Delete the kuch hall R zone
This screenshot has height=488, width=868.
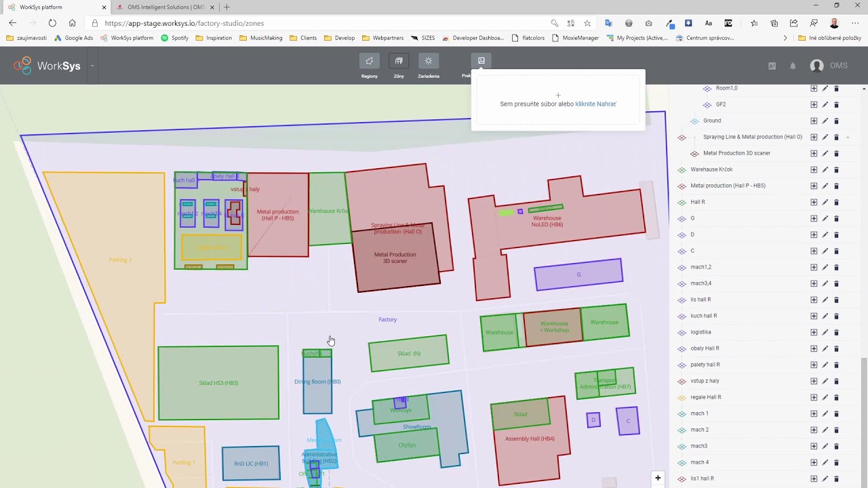(836, 316)
